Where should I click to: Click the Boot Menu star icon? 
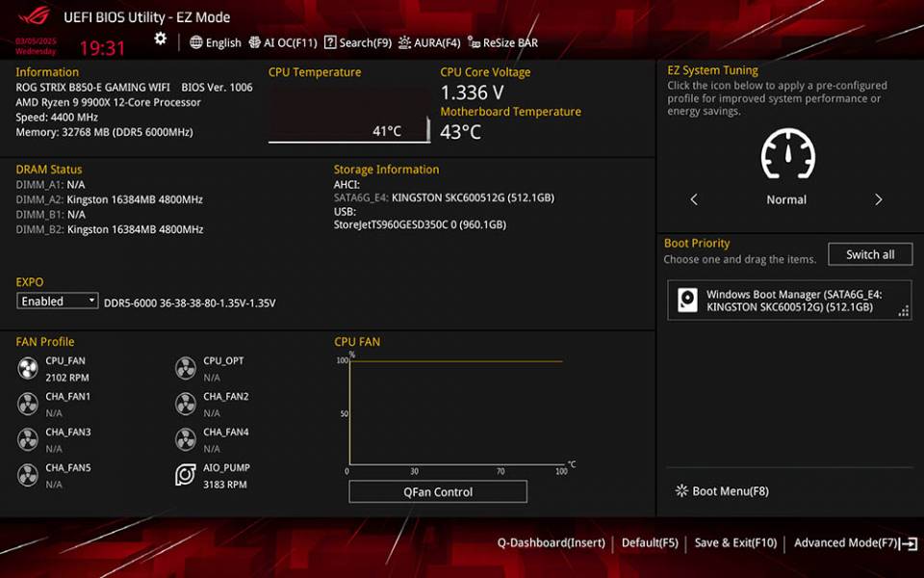click(x=681, y=490)
